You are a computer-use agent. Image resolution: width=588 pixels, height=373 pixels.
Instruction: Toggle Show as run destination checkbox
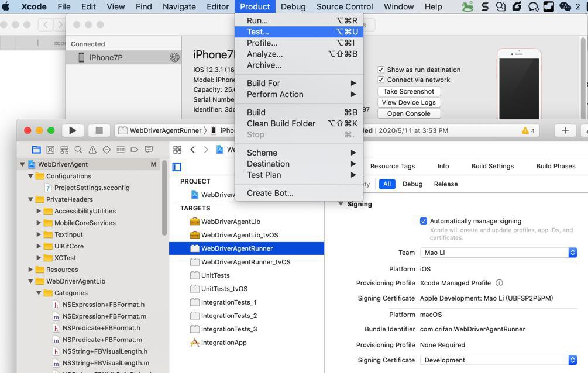click(x=381, y=70)
